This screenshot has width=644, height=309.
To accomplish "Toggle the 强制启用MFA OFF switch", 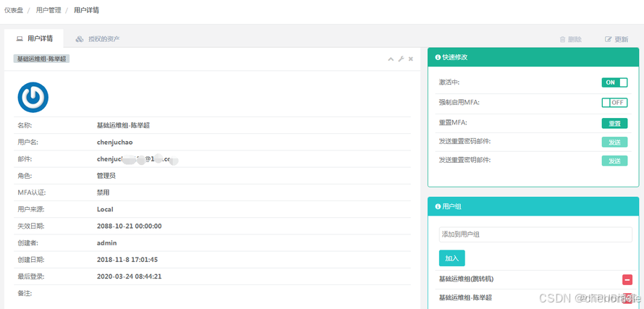I will 614,102.
